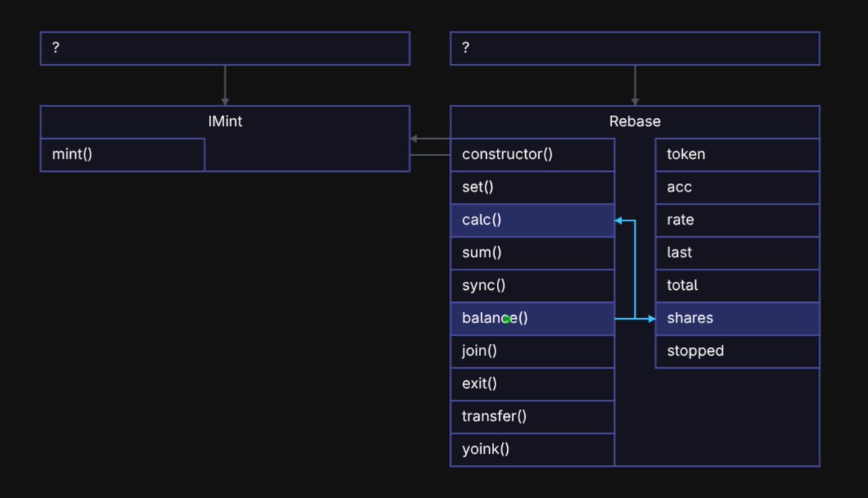Viewport: 868px width, 498px height.
Task: Select the token state variable
Action: tap(737, 155)
